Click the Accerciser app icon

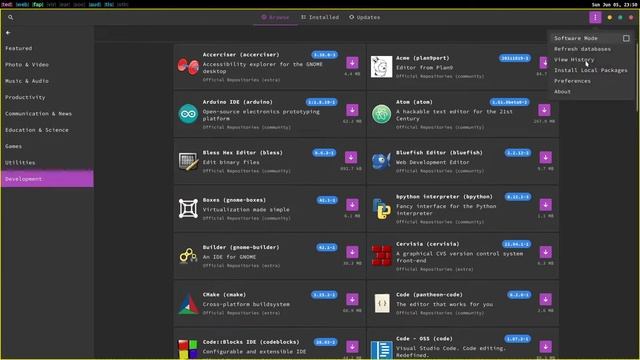pos(188,67)
